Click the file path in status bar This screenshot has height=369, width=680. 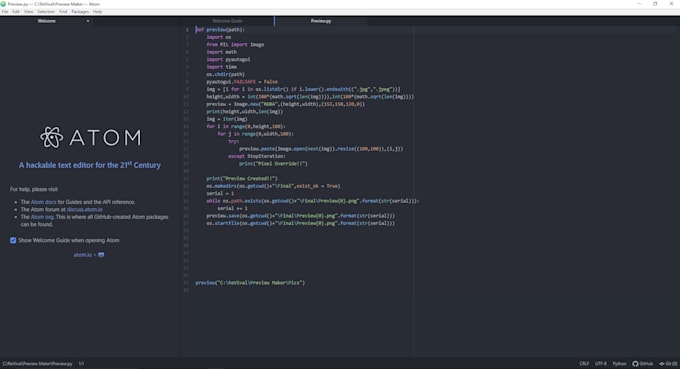click(x=37, y=364)
